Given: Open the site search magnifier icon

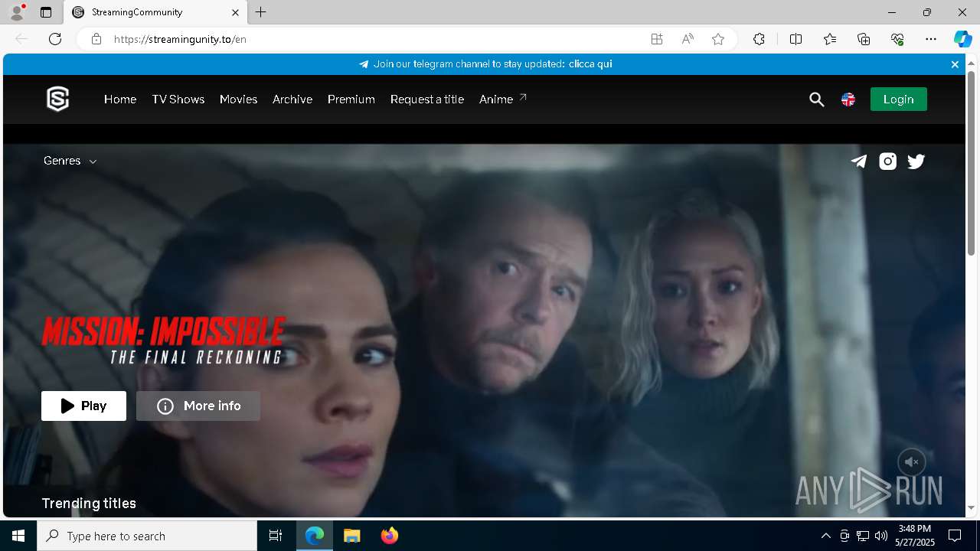Looking at the screenshot, I should [817, 99].
